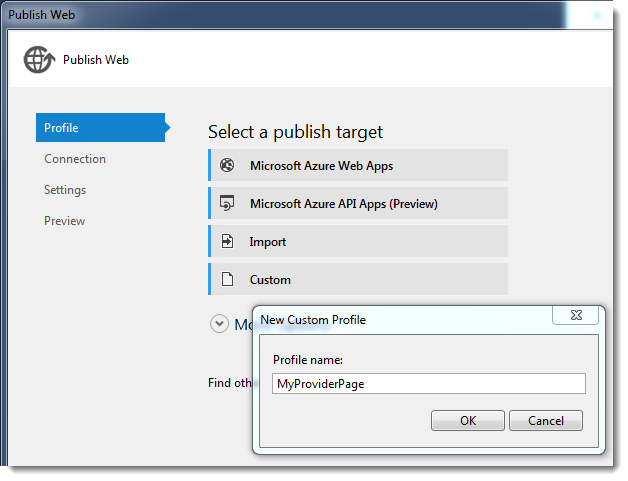Click the Import file arrow icon
628x481 pixels.
[227, 241]
